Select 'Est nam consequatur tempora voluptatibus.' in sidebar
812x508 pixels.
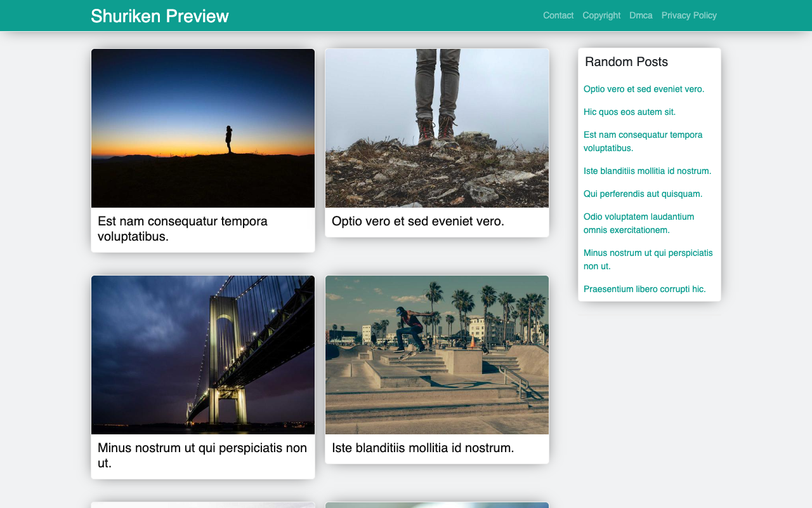(x=643, y=141)
